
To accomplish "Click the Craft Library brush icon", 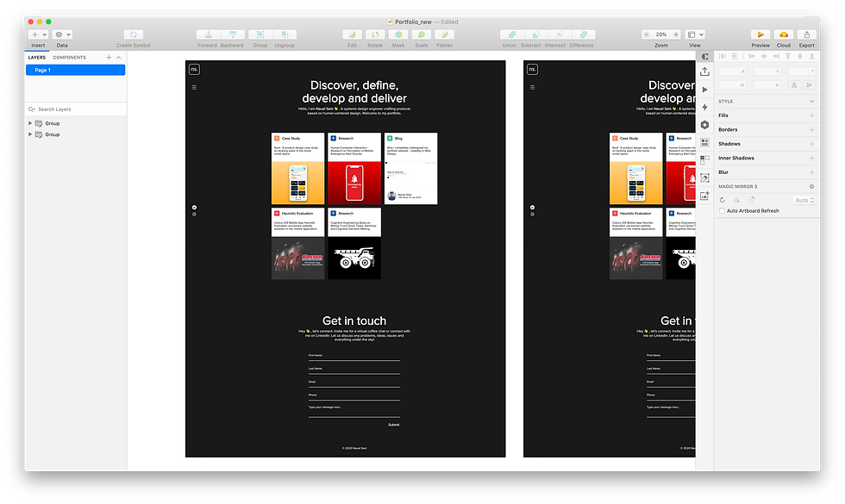I will [704, 177].
